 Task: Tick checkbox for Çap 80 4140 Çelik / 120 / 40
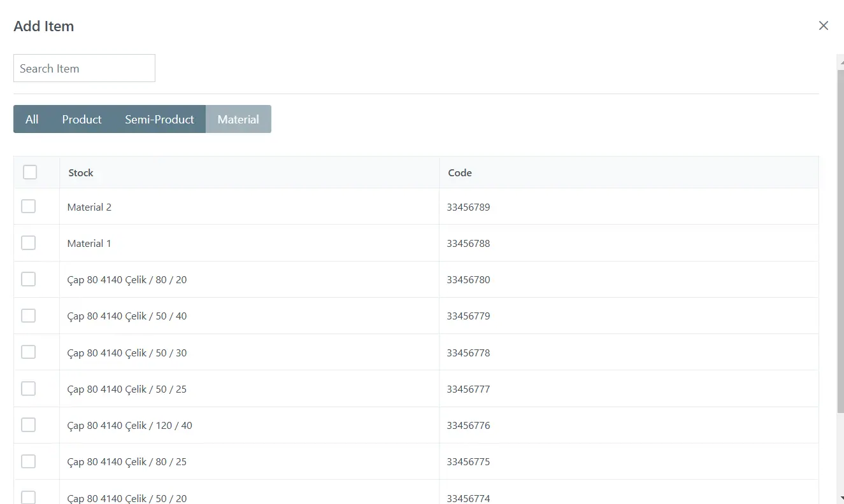[x=28, y=424]
